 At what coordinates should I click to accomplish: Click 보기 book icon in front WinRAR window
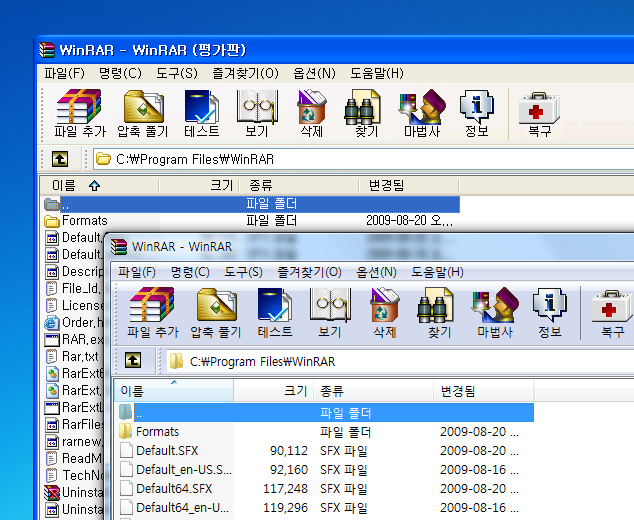point(330,305)
